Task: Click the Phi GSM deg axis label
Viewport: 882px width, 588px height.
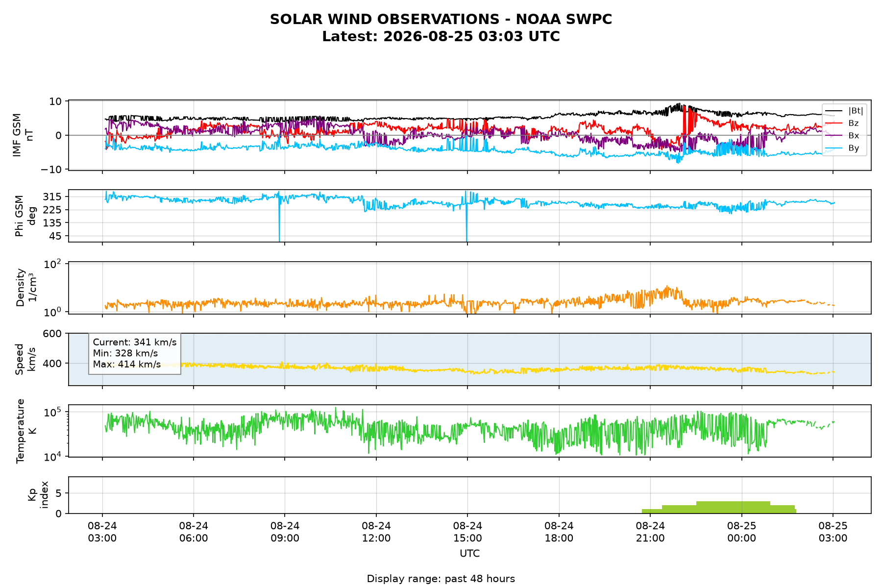Action: [x=25, y=216]
